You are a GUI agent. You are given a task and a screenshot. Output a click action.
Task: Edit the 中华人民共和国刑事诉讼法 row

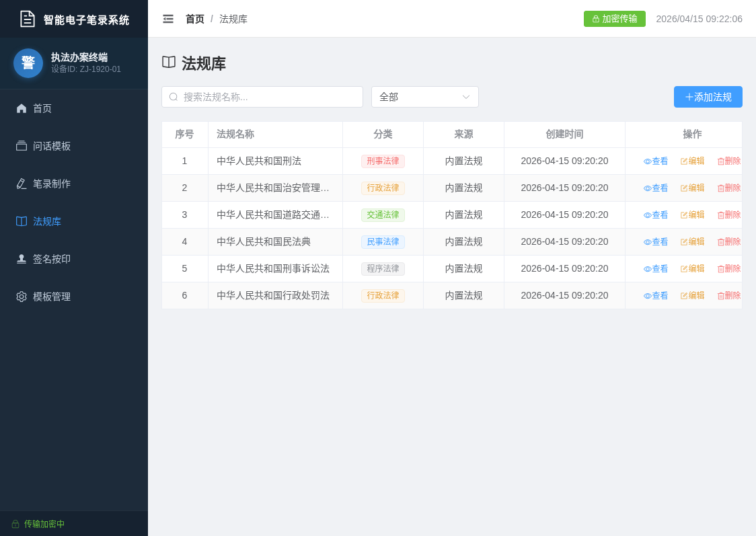(692, 268)
